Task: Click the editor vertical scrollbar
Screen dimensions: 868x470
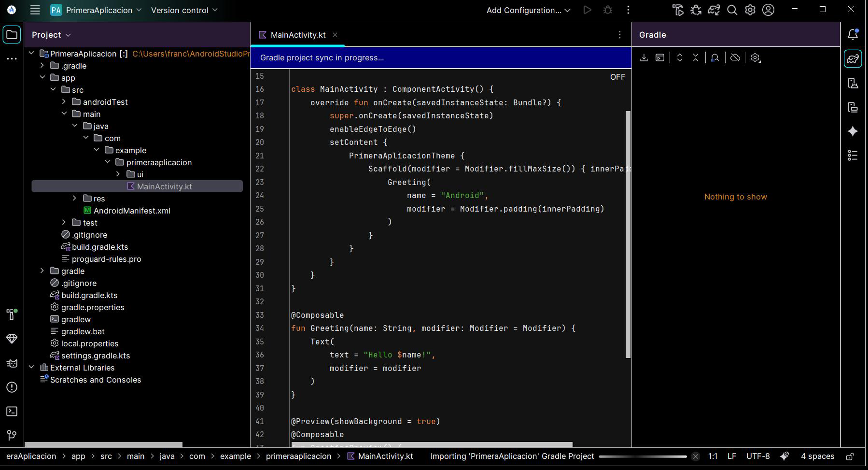Action: coord(628,234)
